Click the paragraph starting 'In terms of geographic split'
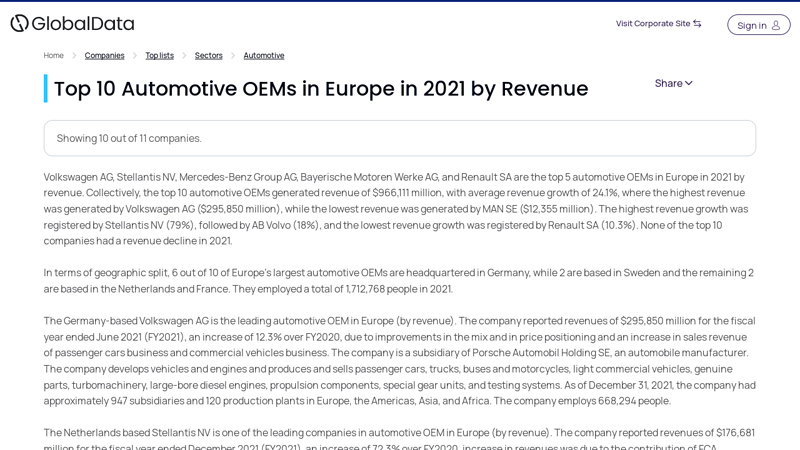Viewport: 800px width, 450px height. [399, 281]
